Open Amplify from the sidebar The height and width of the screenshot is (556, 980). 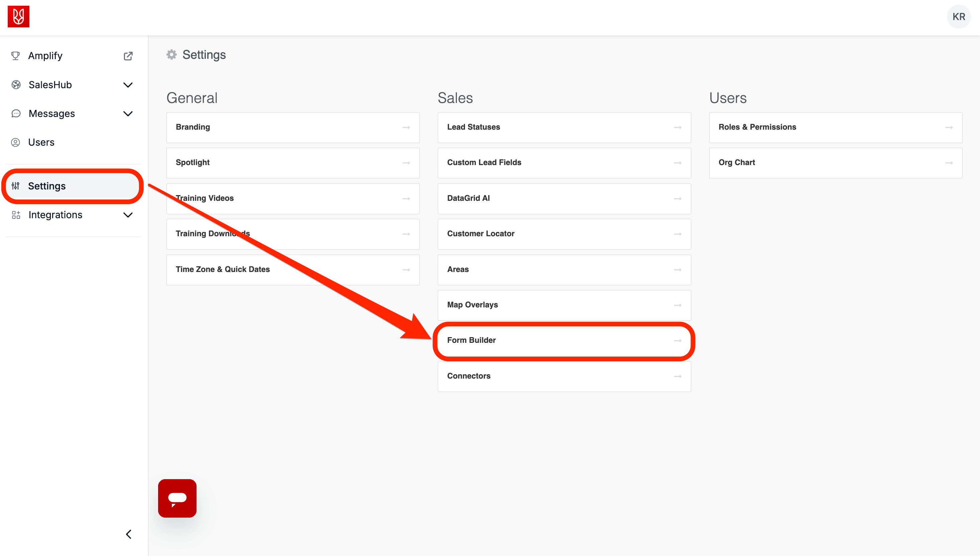45,56
